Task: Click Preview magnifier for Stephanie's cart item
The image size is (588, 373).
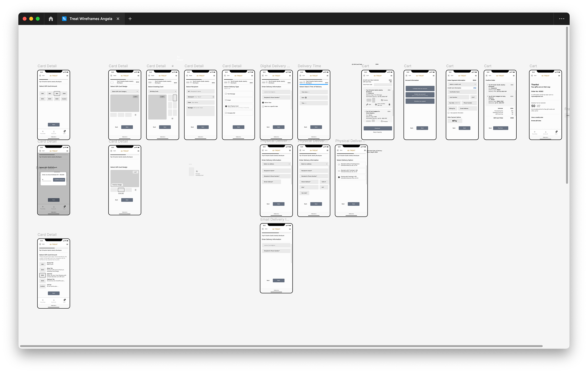Action: (382, 100)
